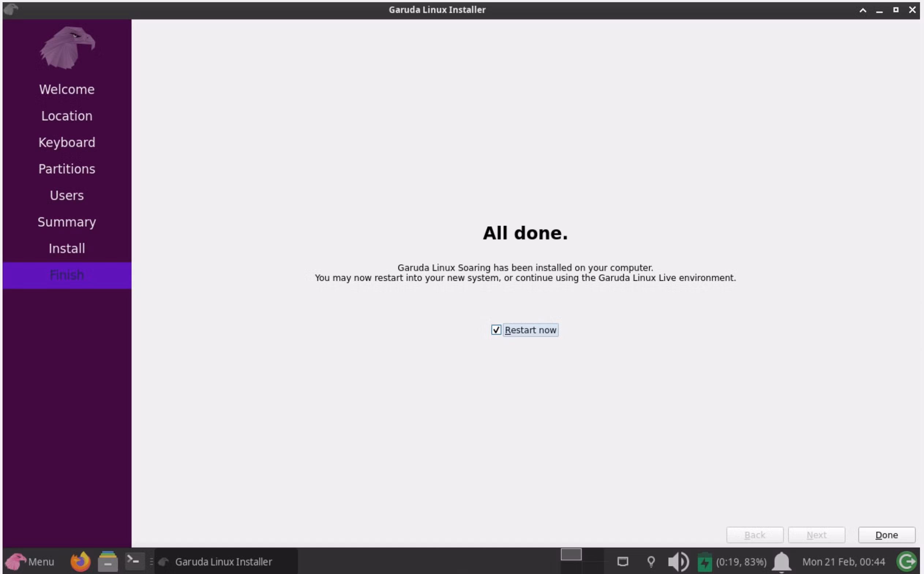Click the green logout session icon
Screen dimensions: 924x574
pyautogui.click(x=906, y=562)
